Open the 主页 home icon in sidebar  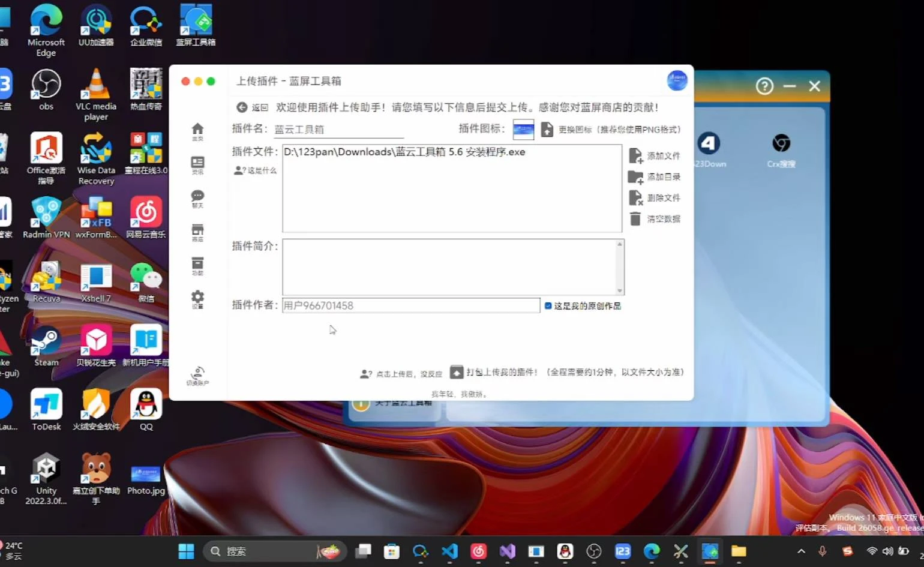pos(197,131)
